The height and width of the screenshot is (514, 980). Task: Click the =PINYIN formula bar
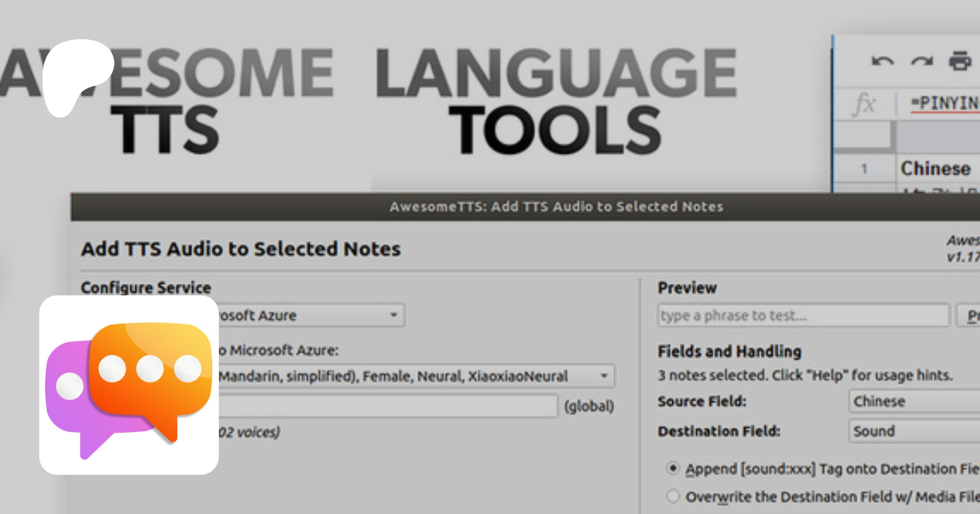[x=945, y=103]
